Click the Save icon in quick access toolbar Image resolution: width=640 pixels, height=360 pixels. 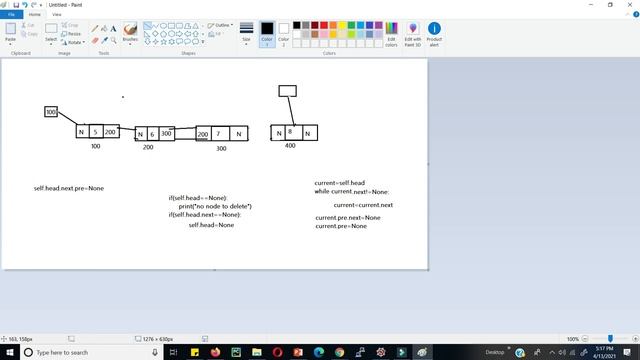(16, 5)
